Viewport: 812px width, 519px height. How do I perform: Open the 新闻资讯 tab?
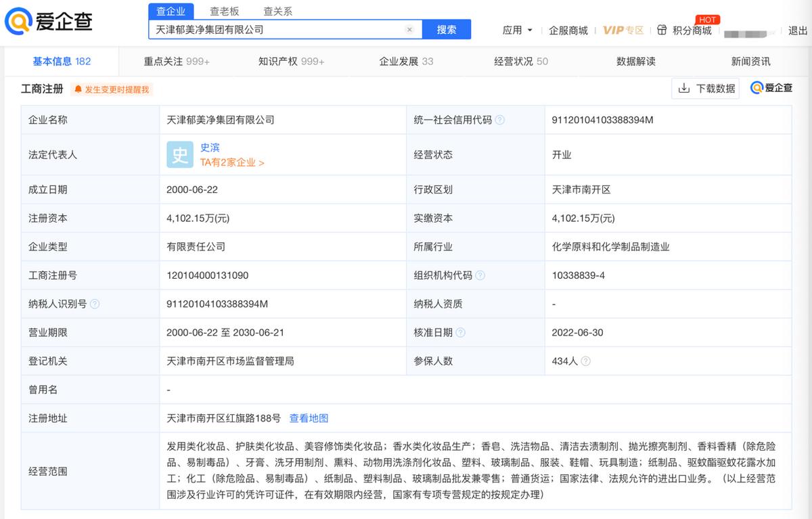point(750,61)
